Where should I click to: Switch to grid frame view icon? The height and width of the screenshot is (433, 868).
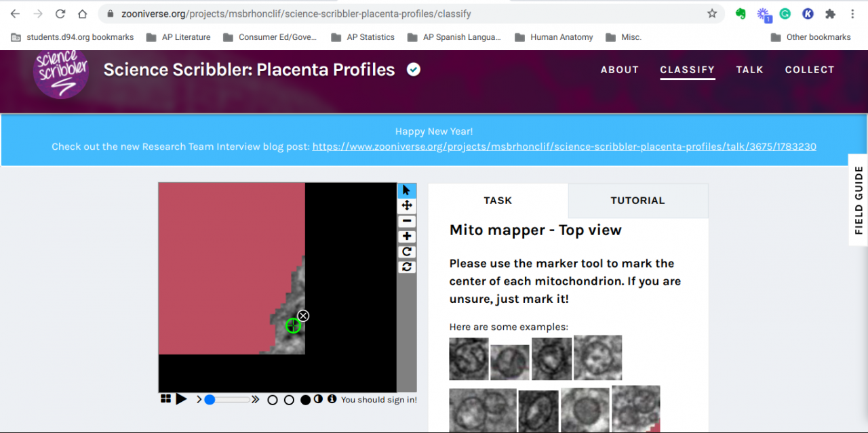165,399
